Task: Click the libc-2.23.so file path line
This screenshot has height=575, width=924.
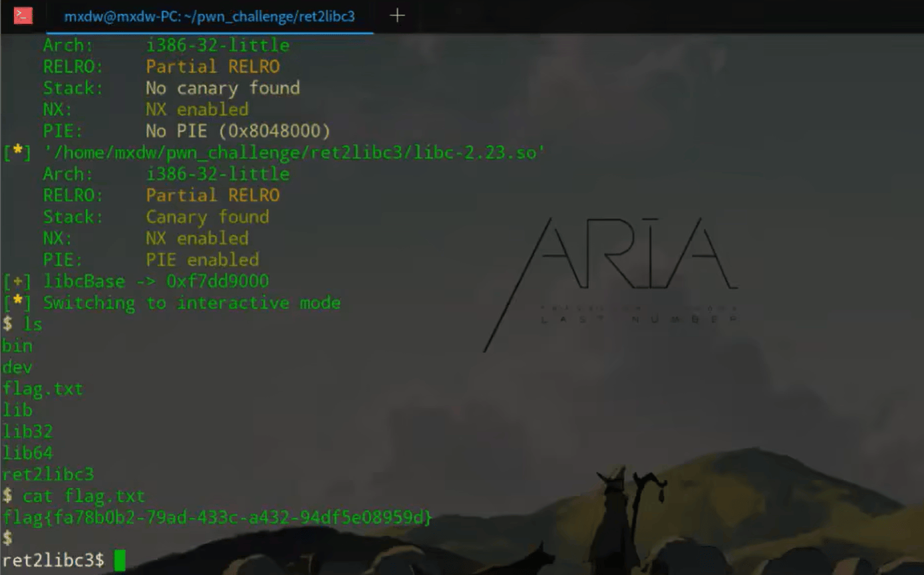Action: pos(274,152)
